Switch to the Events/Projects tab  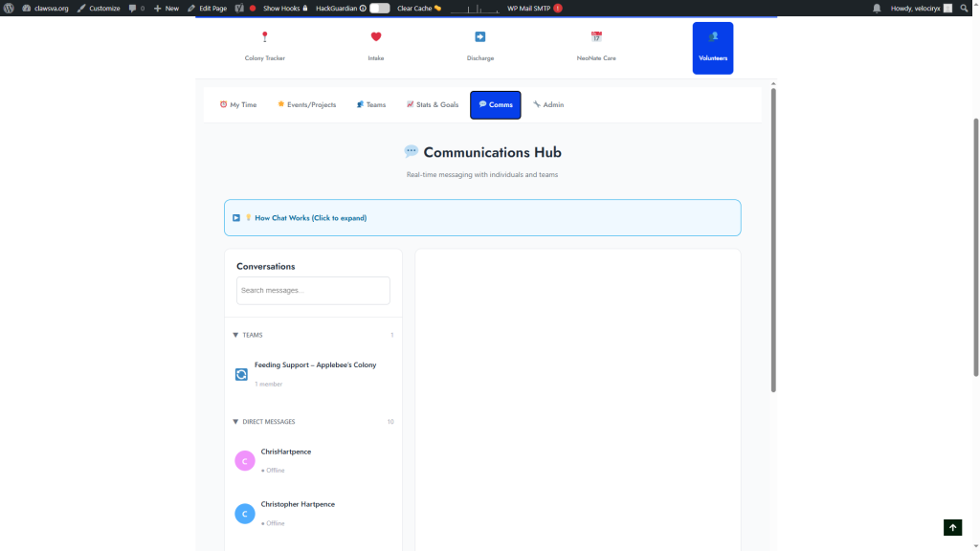[x=306, y=104]
